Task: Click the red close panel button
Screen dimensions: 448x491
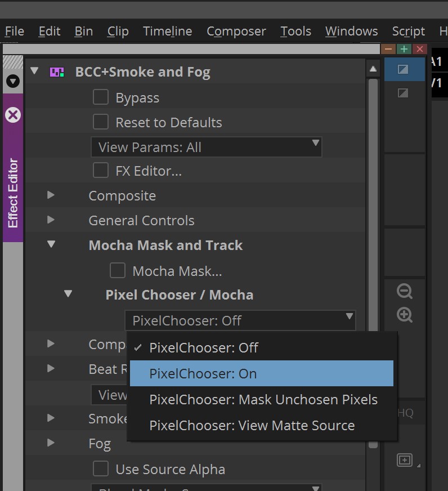Action: (419, 49)
